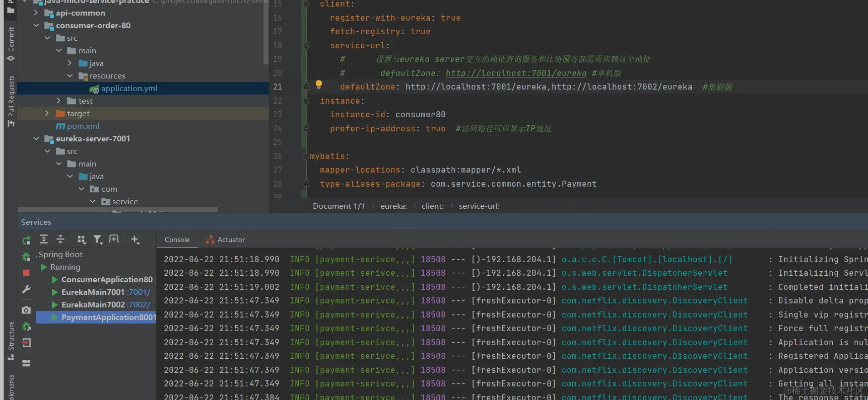
Task: Click the lightbulb intention icon on line 21
Action: pos(319,85)
